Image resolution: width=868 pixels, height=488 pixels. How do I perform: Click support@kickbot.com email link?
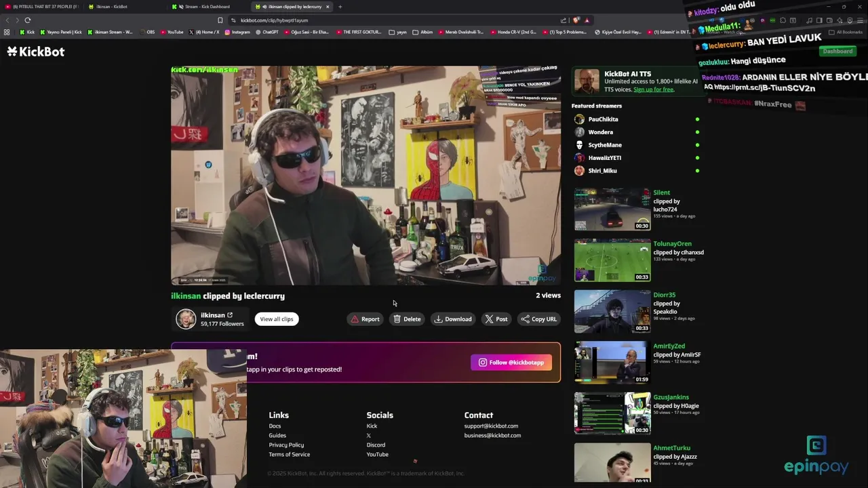[x=491, y=426]
